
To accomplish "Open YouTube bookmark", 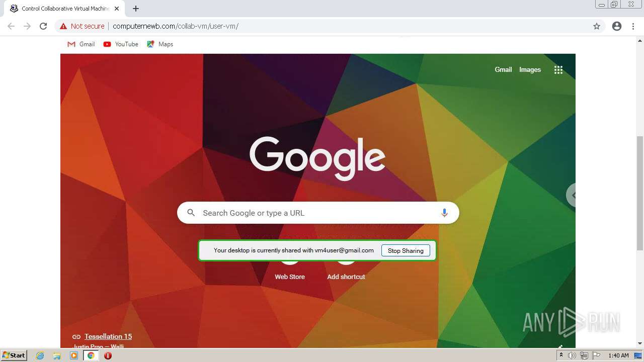I will (121, 44).
